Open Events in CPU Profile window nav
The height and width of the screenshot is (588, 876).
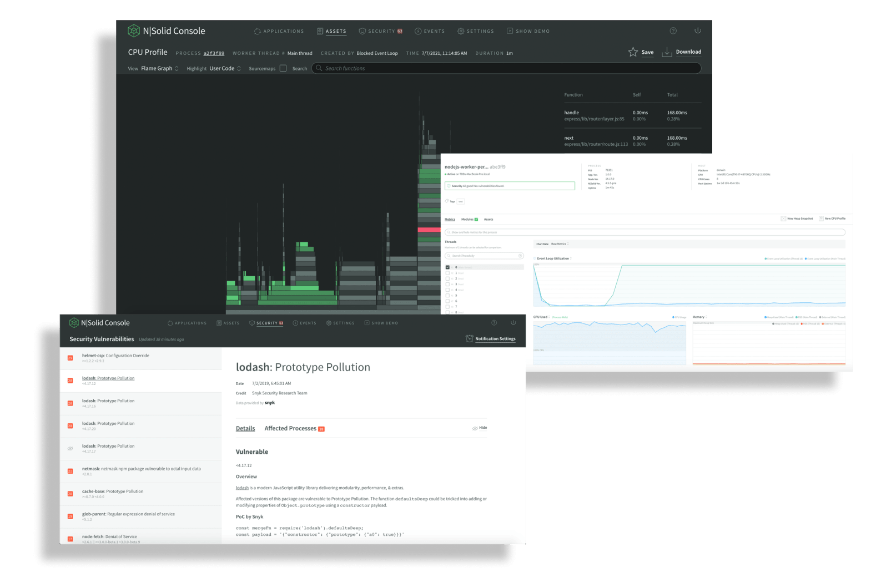coord(430,31)
